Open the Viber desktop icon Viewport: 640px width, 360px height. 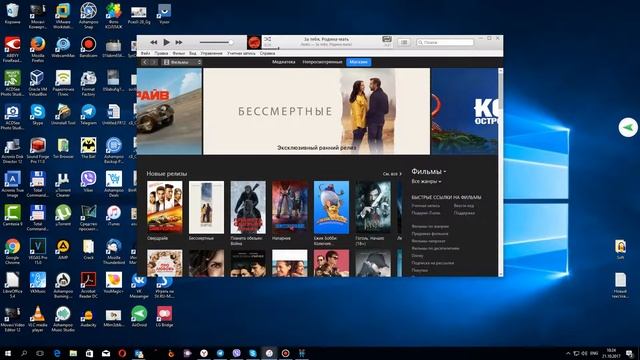point(88,181)
